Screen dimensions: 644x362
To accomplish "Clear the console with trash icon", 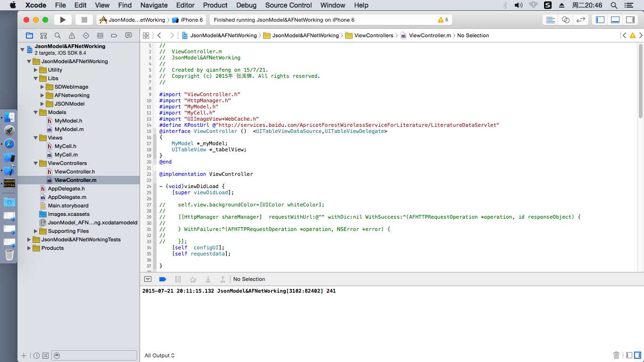I will pos(616,355).
